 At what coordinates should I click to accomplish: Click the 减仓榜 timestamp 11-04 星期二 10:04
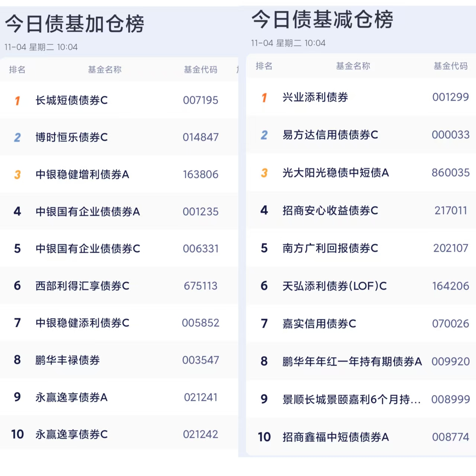[x=288, y=43]
